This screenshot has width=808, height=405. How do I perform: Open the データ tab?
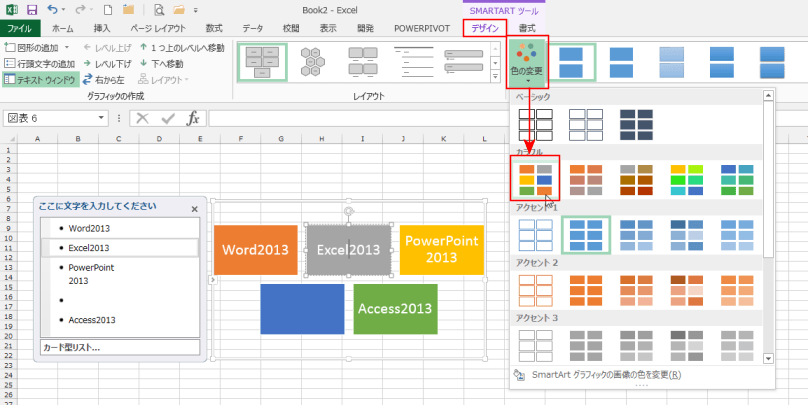tap(252, 28)
